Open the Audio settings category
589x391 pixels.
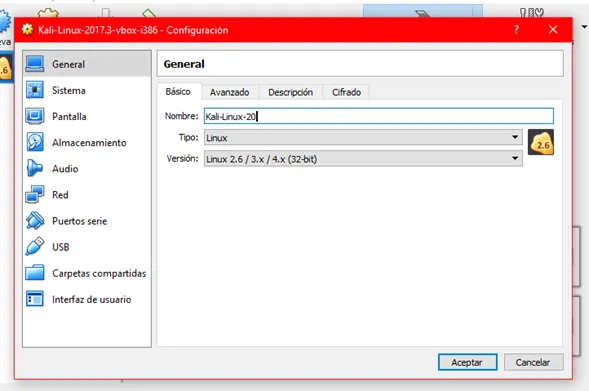(x=87, y=168)
